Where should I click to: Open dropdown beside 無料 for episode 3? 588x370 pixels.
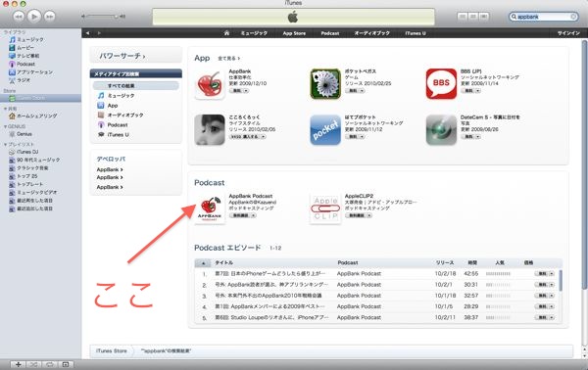coord(551,296)
